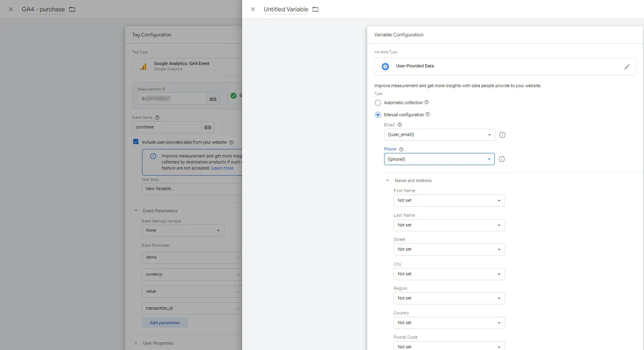Collapse the Event Parameters section
This screenshot has width=644, height=350.
[x=136, y=210]
